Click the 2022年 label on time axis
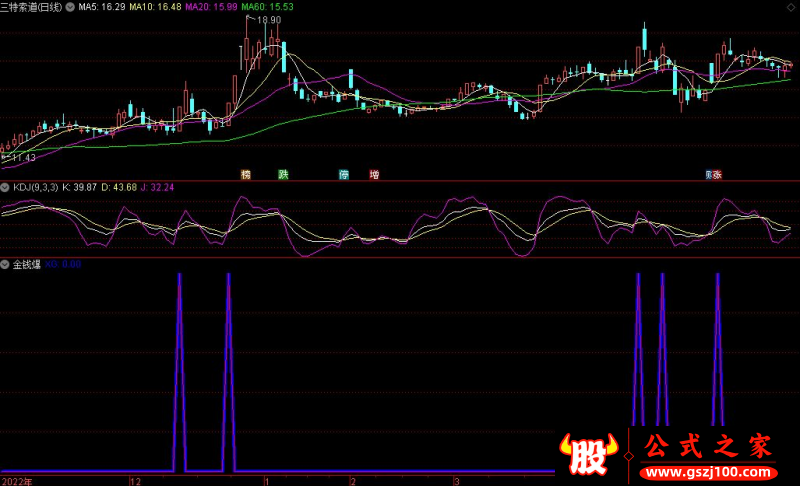 [x=16, y=480]
